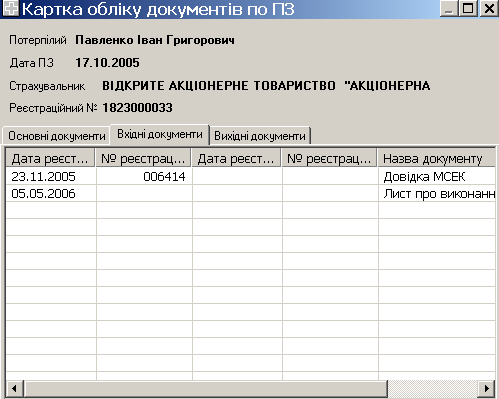499x399 pixels.
Task: Switch to Основні документи tab
Action: (57, 136)
